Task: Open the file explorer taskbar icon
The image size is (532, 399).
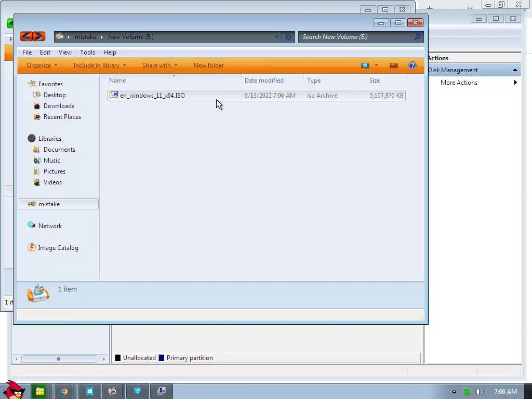Action: tap(41, 392)
